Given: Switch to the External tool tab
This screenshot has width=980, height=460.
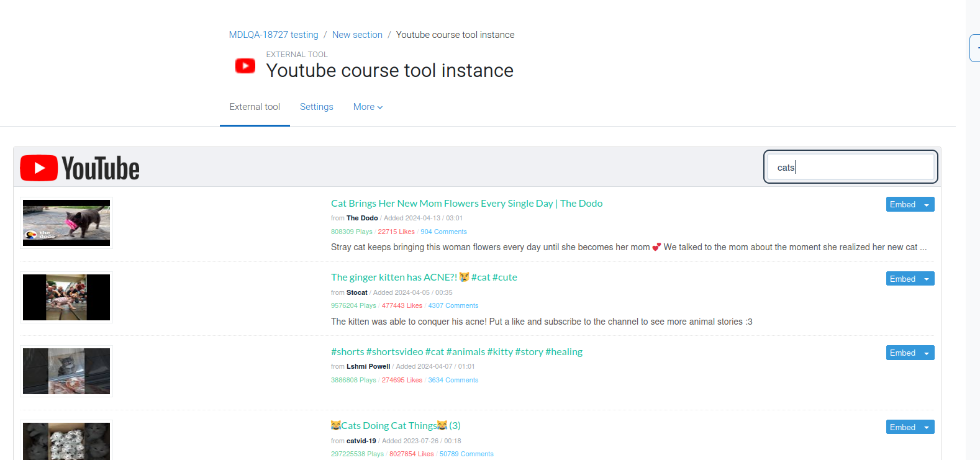Looking at the screenshot, I should coord(255,107).
